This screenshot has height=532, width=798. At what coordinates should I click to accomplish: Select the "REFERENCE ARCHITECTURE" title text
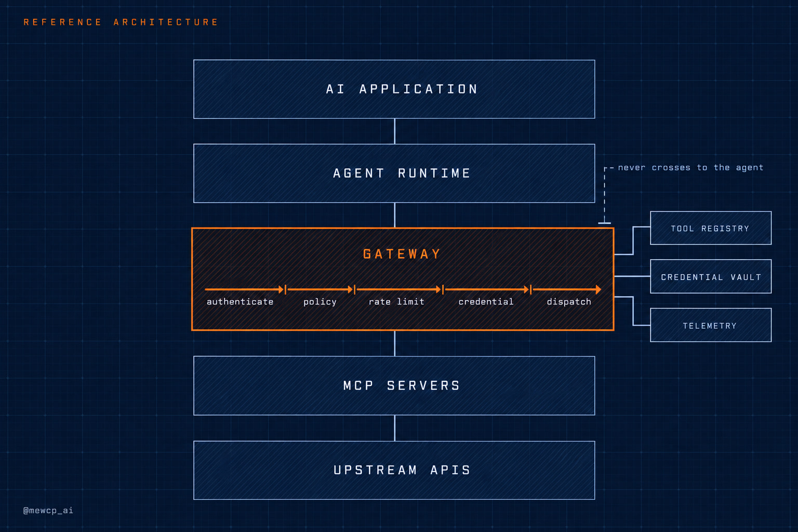pos(121,22)
